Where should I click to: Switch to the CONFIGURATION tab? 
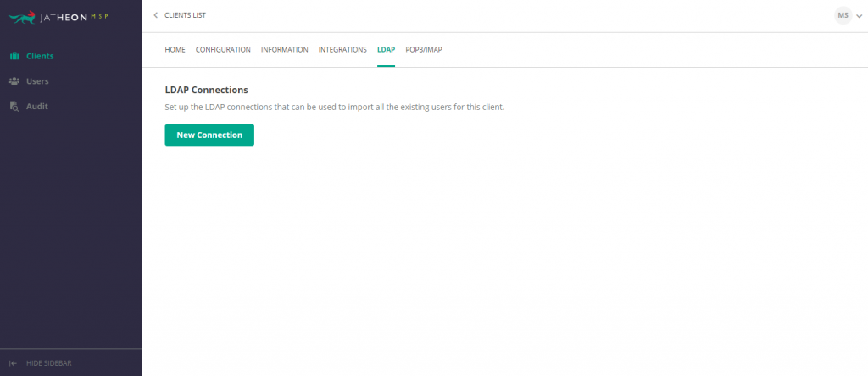(223, 50)
